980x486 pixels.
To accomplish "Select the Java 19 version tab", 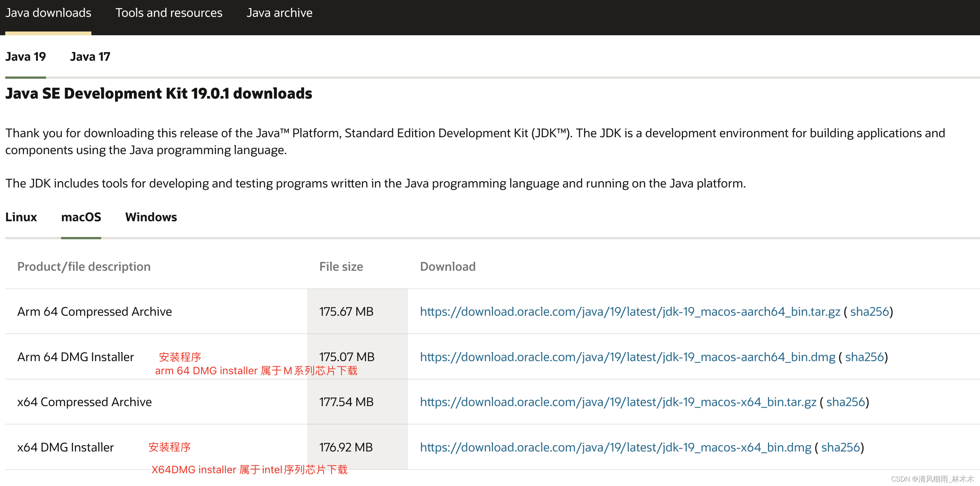I will click(x=25, y=57).
